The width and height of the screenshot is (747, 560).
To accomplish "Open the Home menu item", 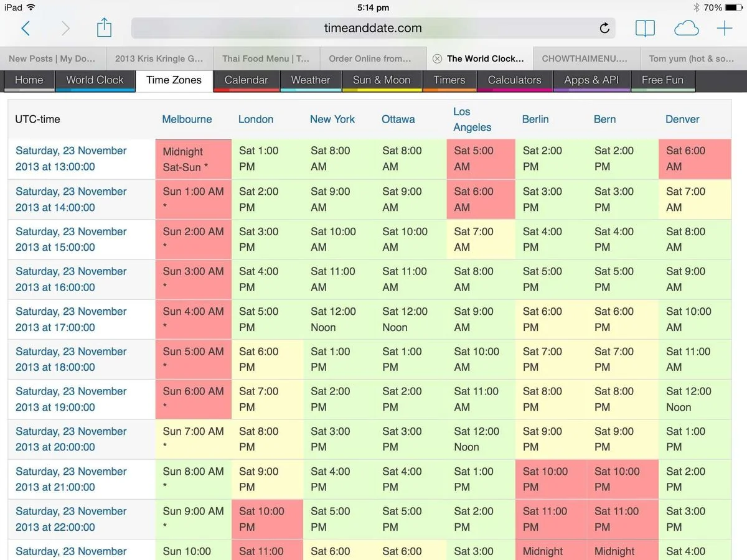I will 29,80.
